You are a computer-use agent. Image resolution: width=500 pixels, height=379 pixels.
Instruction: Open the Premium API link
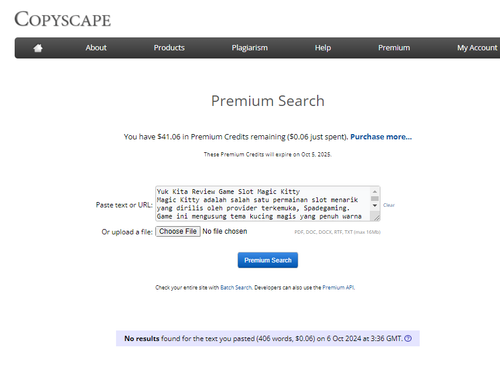[x=338, y=287]
